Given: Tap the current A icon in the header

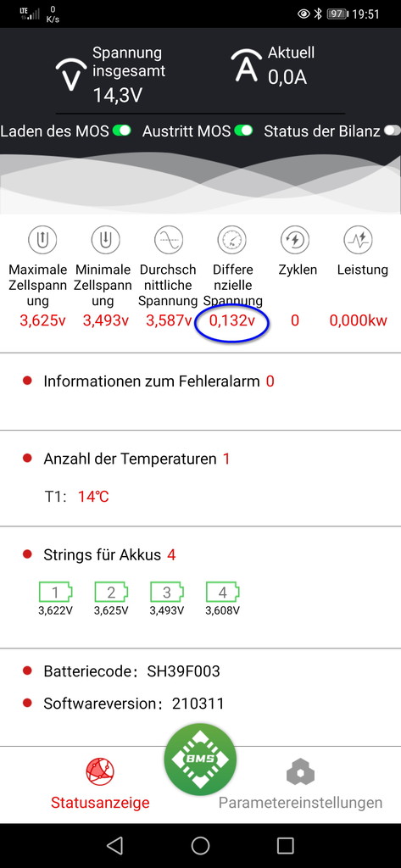Looking at the screenshot, I should tap(247, 66).
